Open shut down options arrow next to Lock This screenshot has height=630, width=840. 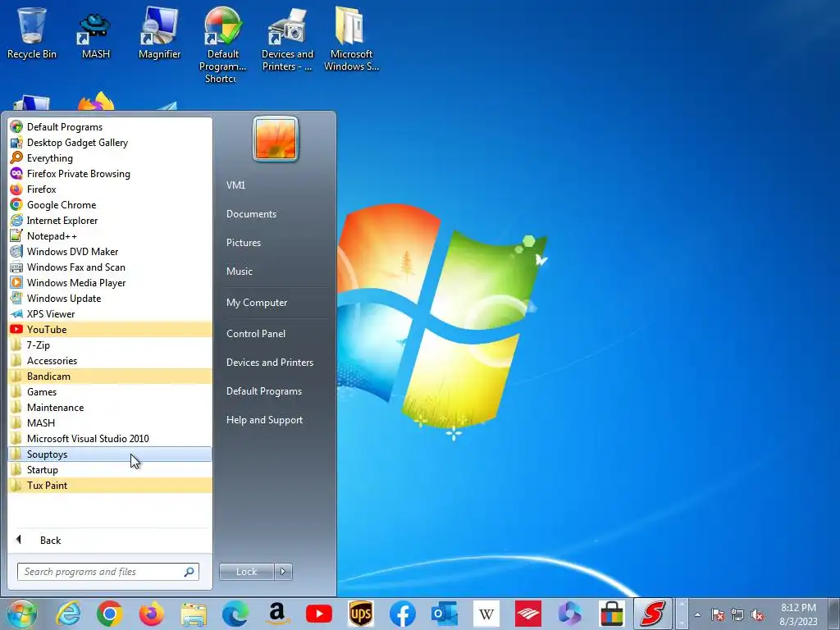(283, 572)
